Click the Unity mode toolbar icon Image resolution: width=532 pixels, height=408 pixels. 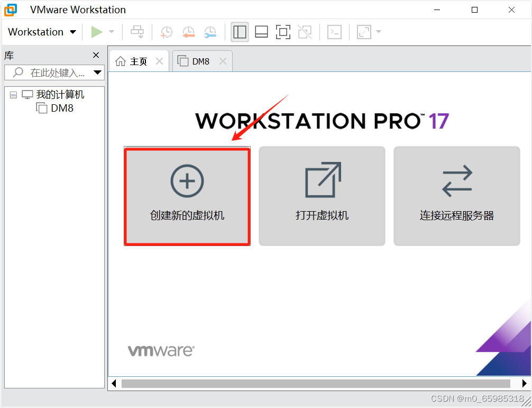pyautogui.click(x=305, y=32)
